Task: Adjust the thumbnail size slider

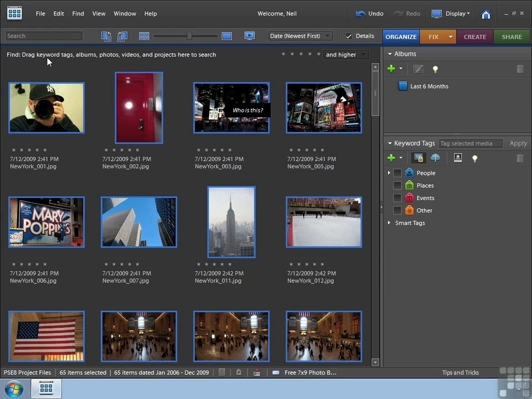Action: point(190,35)
